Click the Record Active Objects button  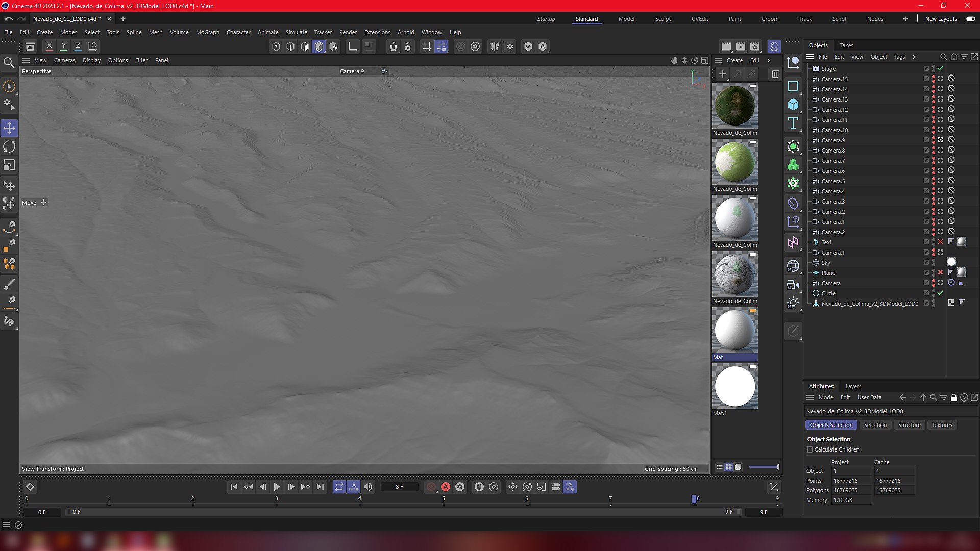(431, 487)
